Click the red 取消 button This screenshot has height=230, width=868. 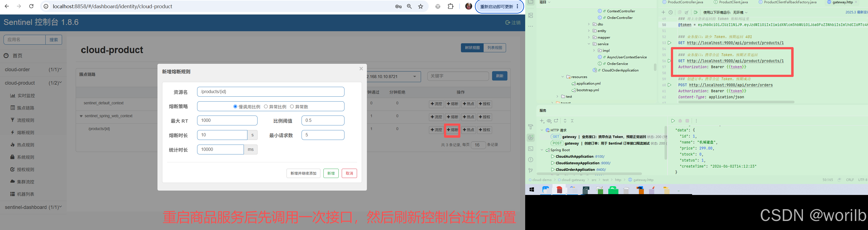click(x=349, y=173)
